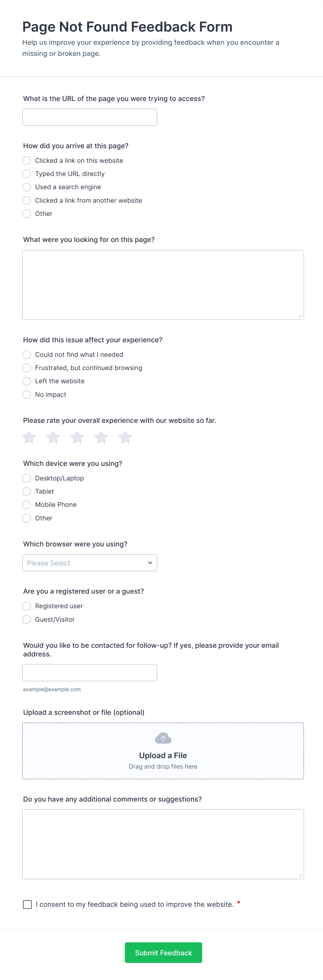Viewport: 323px width, 980px height.
Task: Rate experience with the first star
Action: [29, 437]
